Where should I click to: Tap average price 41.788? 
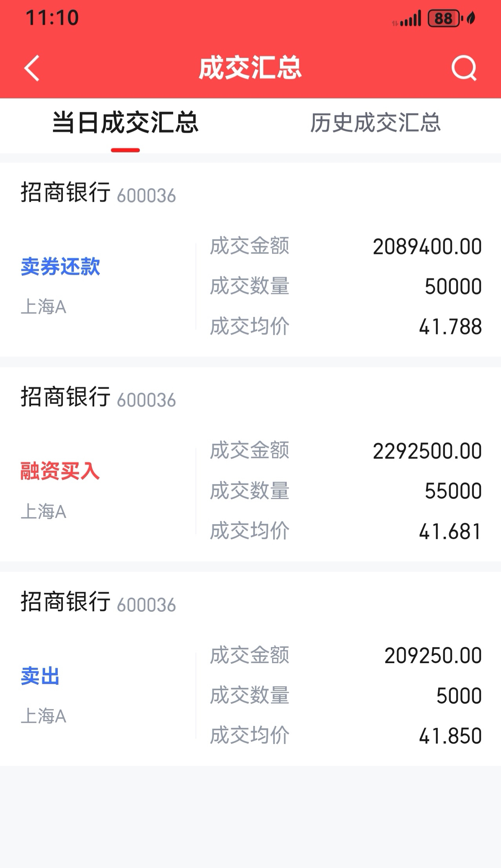450,327
